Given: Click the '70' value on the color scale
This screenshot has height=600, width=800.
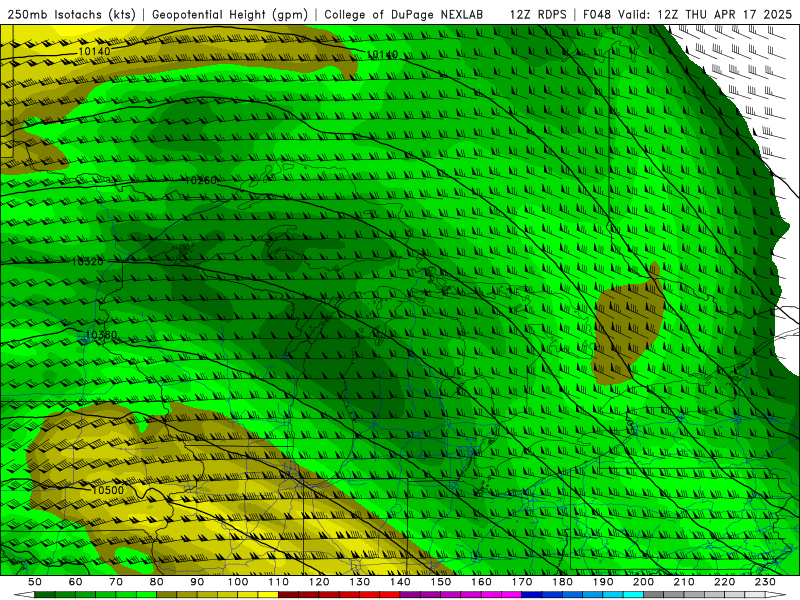Looking at the screenshot, I should [116, 582].
